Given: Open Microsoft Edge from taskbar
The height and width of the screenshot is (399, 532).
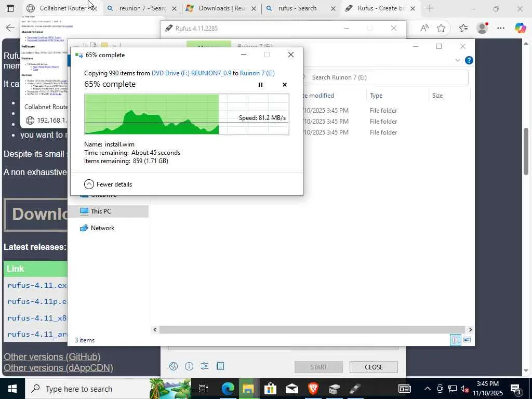Looking at the screenshot, I should click(228, 389).
